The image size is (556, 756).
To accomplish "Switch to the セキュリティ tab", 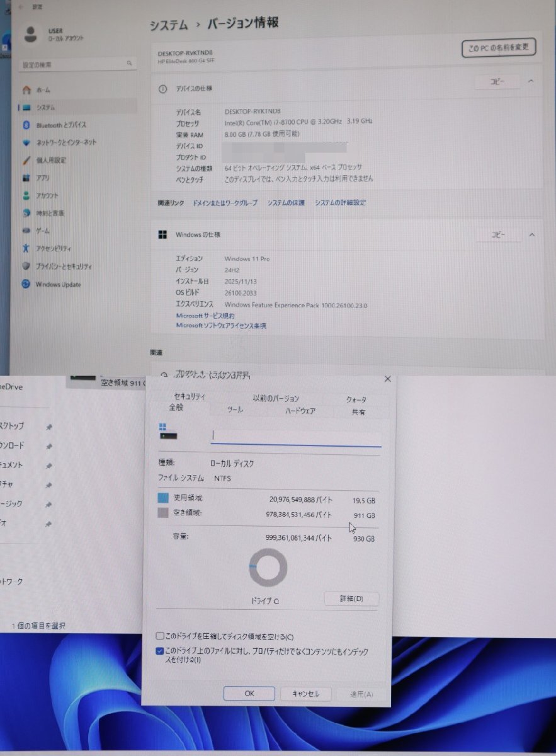I will point(189,396).
